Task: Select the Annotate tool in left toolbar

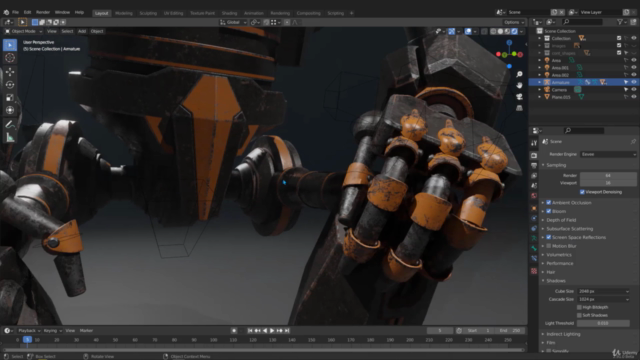Action: point(10,124)
